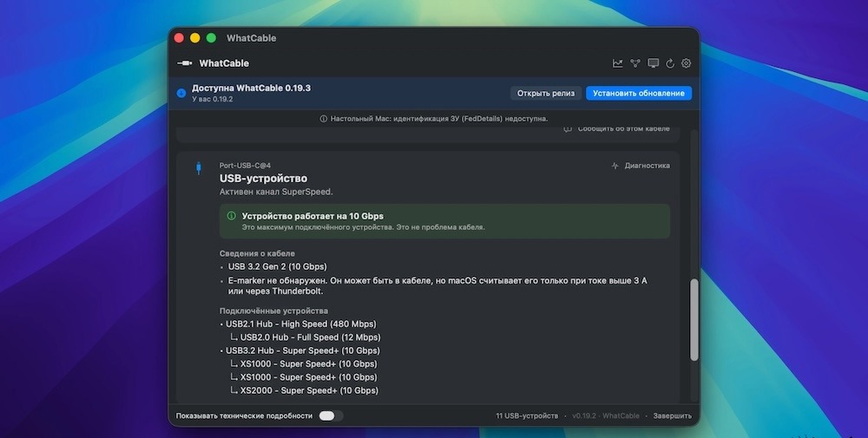Open the power chart graph icon
This screenshot has width=868, height=438.
click(x=617, y=63)
